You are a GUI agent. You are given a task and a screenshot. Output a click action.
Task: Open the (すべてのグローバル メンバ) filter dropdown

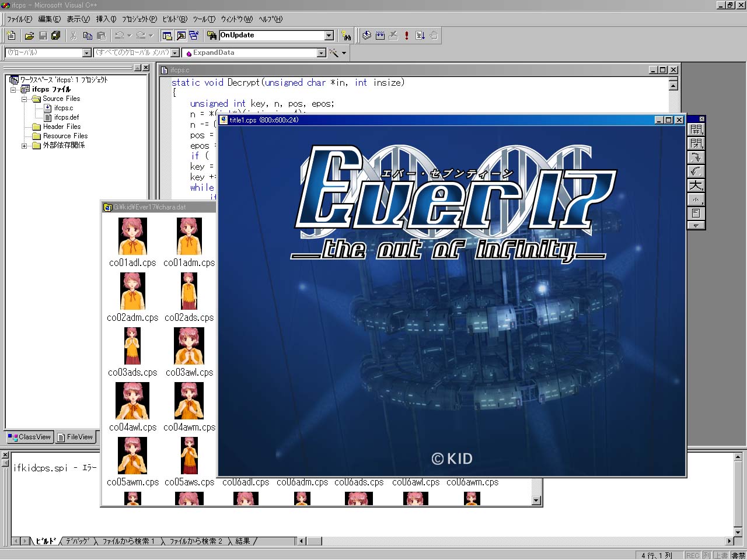(x=174, y=53)
